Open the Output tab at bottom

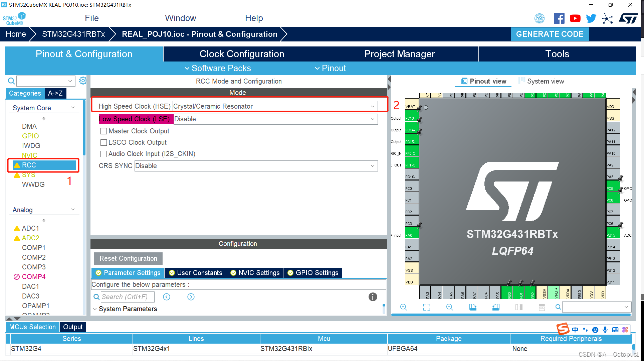click(x=73, y=327)
